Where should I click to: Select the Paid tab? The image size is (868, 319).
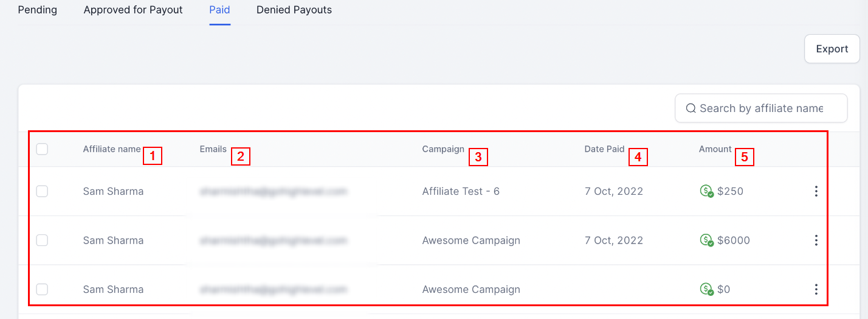point(219,10)
